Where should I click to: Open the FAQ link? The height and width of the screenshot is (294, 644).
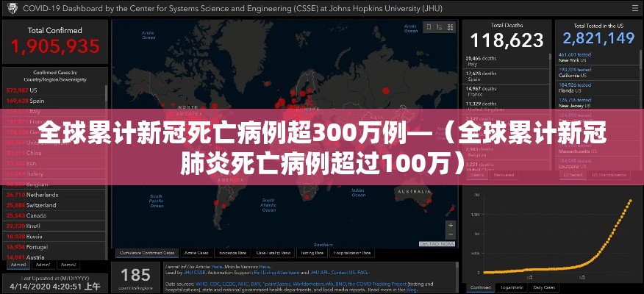click(x=362, y=272)
